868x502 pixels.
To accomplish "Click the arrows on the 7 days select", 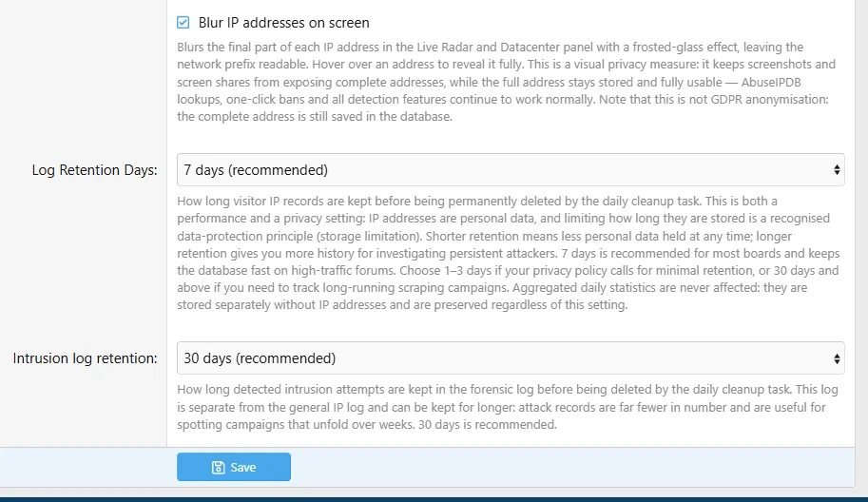I will click(x=837, y=170).
